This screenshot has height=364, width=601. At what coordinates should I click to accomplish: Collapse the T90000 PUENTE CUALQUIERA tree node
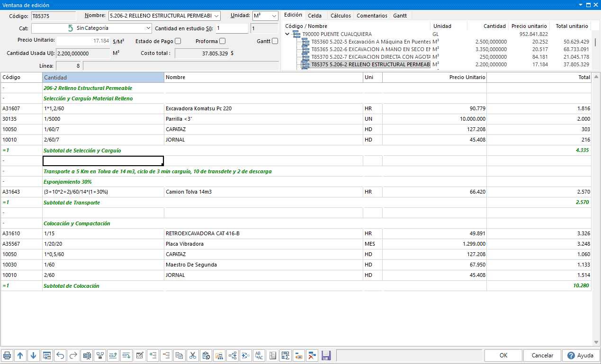pos(287,34)
